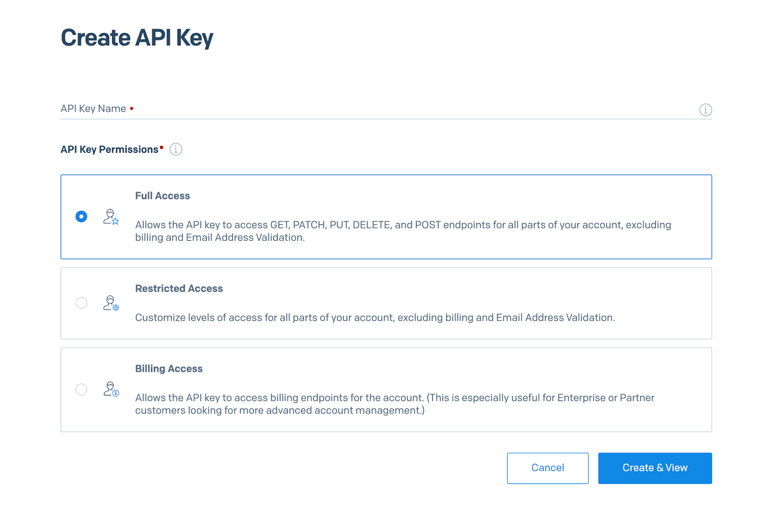Screen dimensions: 757x532
Task: Click the API Key Permissions info icon
Action: click(176, 149)
